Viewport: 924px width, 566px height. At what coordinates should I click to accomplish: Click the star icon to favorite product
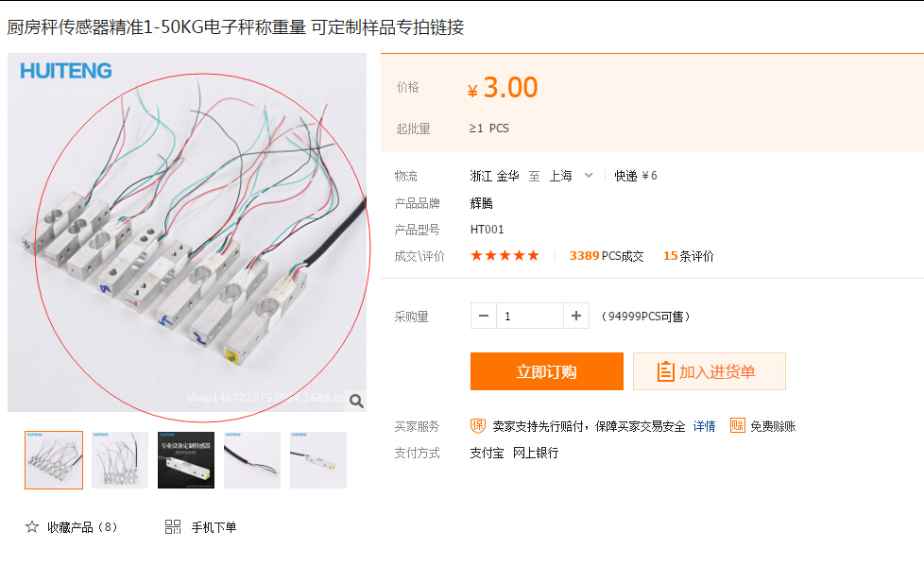click(x=32, y=526)
